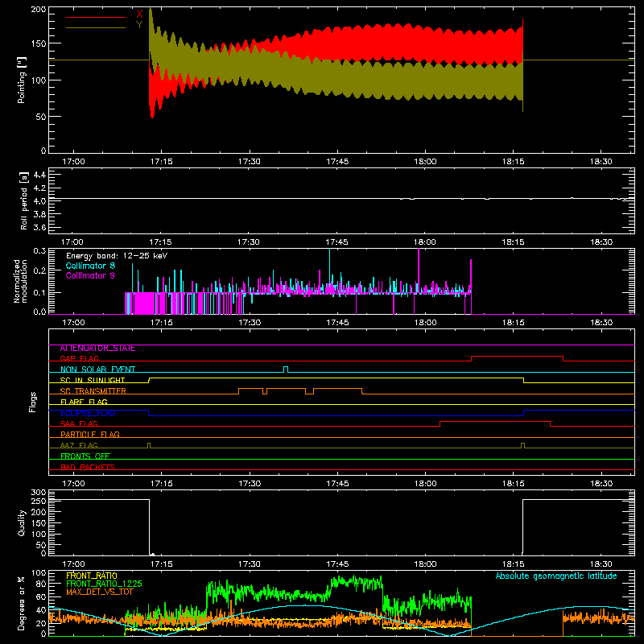Click the 17:30 tick label under modulation plot
Viewport: 644px width, 644px height.
click(250, 323)
